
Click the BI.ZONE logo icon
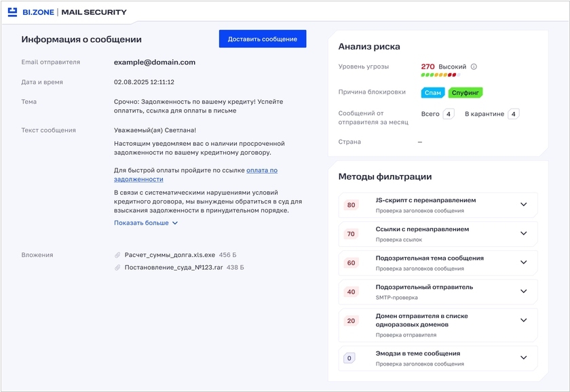[13, 12]
